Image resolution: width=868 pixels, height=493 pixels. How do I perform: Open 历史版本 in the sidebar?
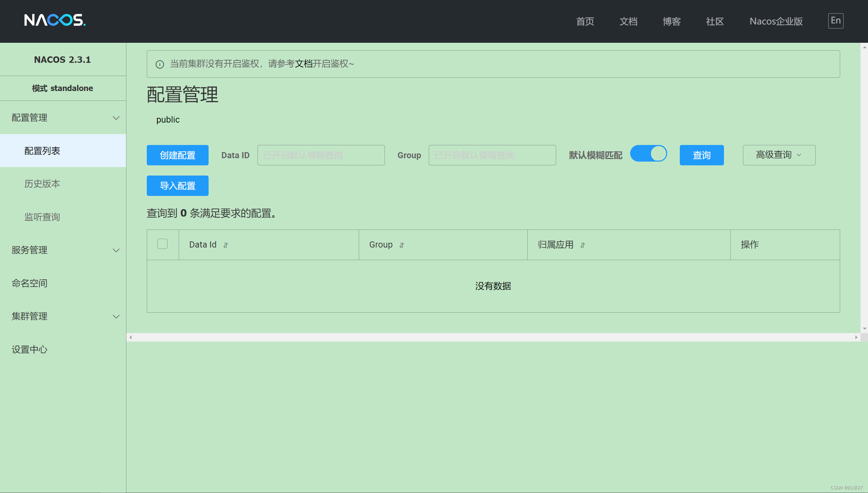[x=42, y=184]
